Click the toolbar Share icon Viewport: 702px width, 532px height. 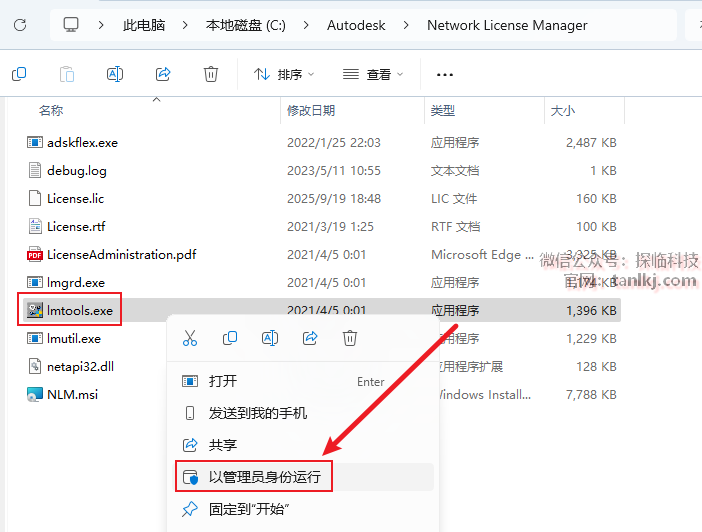[163, 74]
